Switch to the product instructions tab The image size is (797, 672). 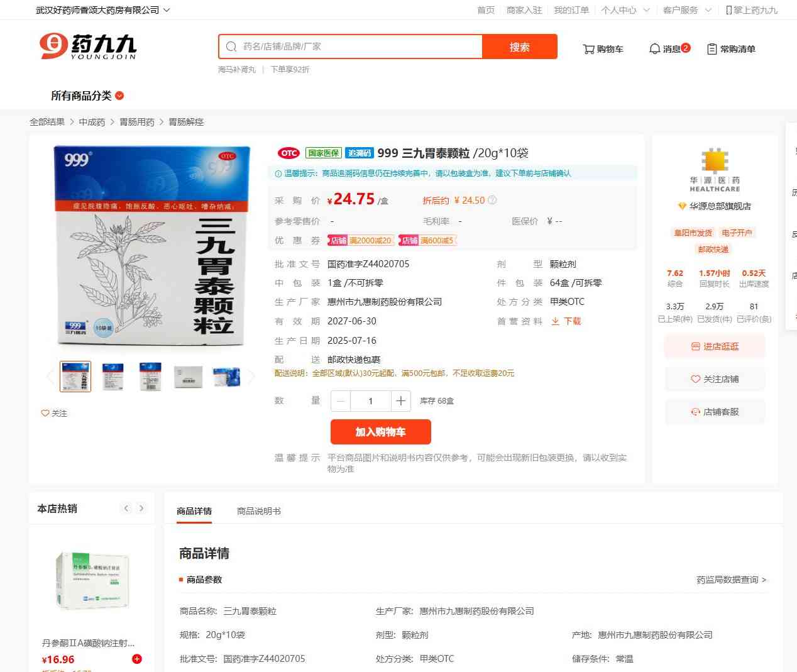[x=258, y=511]
